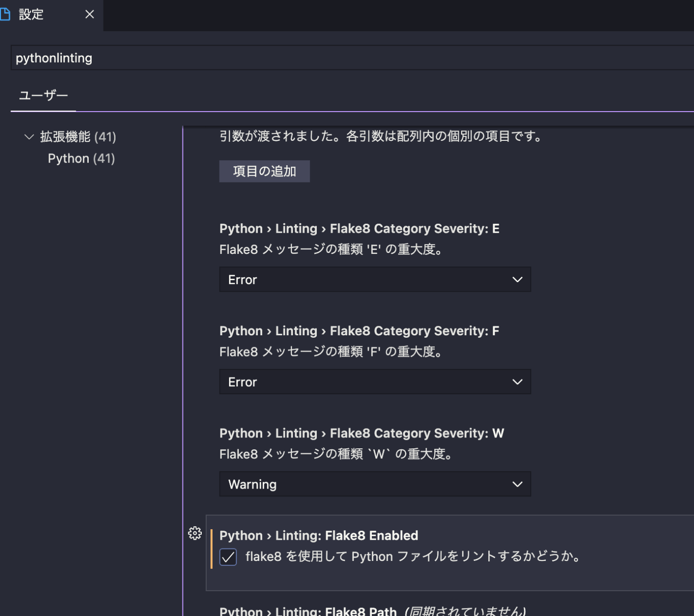Click the 'F' の重大度 description text

coord(331,352)
